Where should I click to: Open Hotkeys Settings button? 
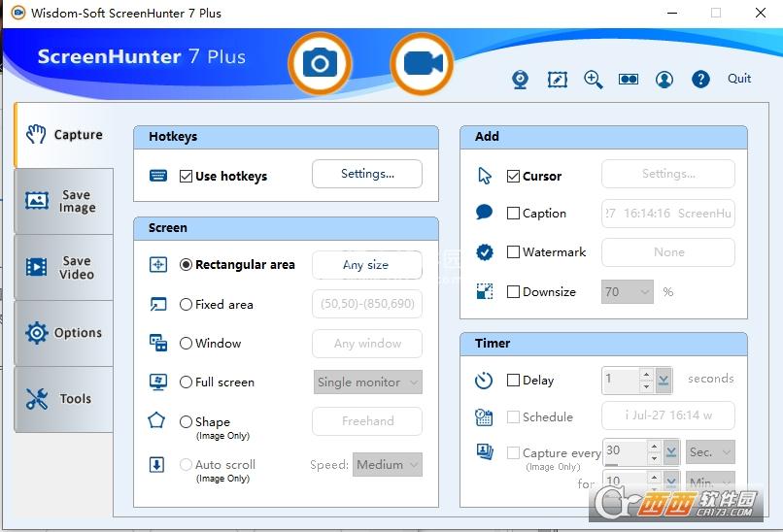point(367,174)
